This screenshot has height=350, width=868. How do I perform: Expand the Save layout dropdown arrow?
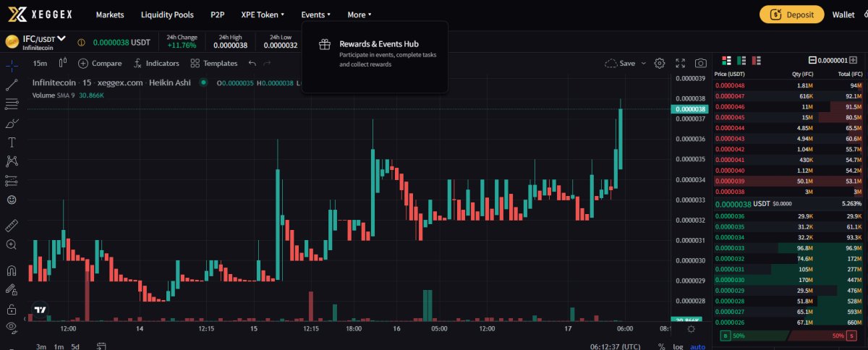coord(642,63)
